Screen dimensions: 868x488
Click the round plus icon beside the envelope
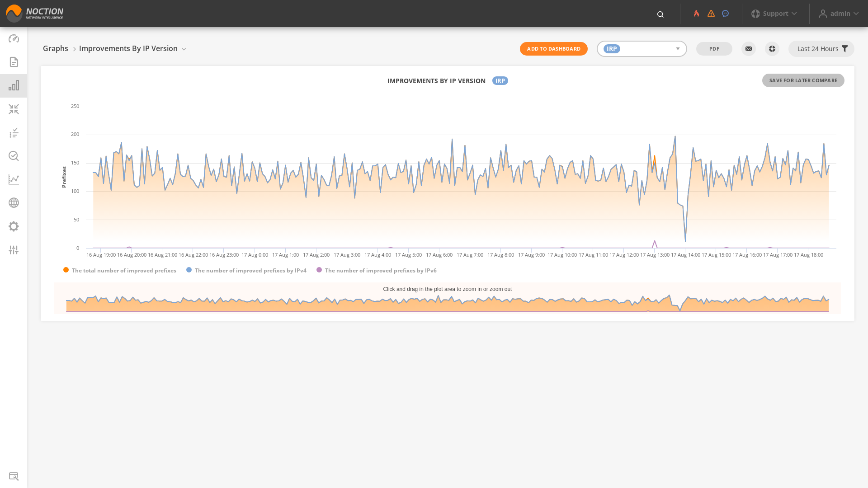(772, 49)
